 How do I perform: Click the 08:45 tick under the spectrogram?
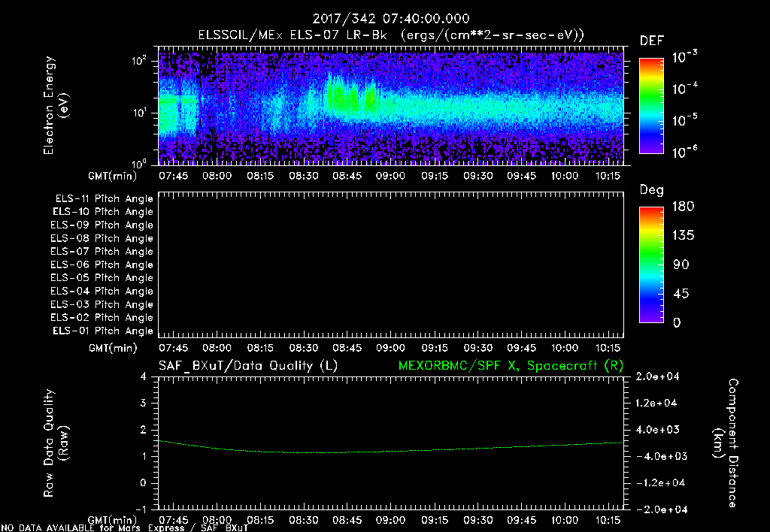[347, 176]
